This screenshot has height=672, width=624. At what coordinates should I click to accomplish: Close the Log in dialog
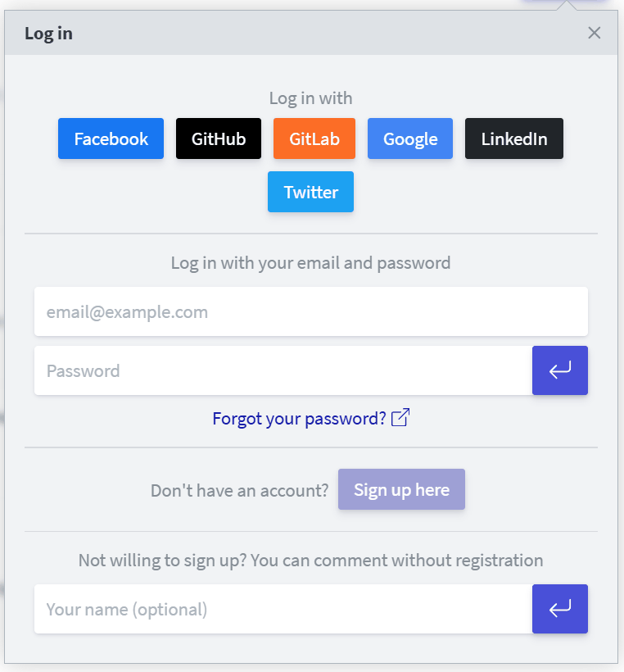click(595, 33)
